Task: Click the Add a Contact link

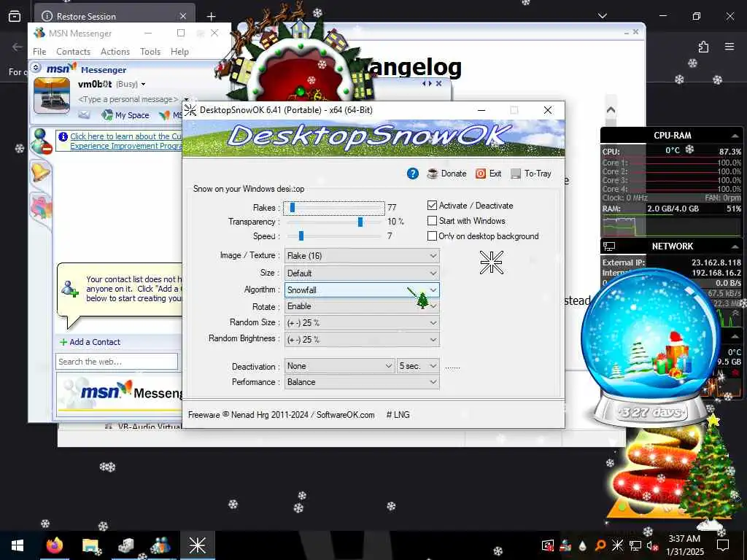Action: (x=95, y=342)
